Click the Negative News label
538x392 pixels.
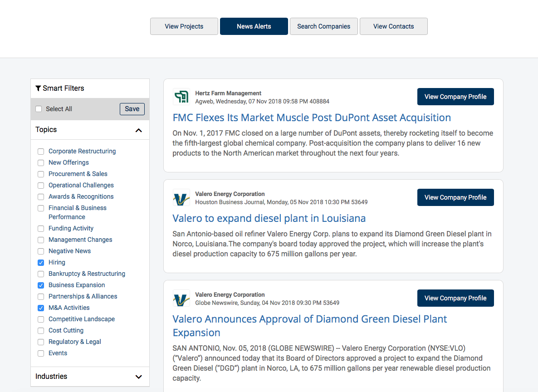pos(69,251)
